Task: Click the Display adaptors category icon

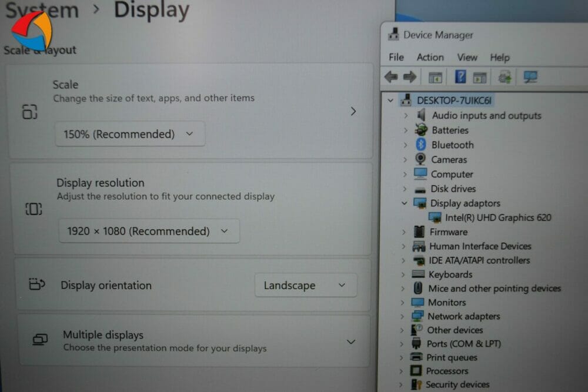Action: [x=420, y=203]
